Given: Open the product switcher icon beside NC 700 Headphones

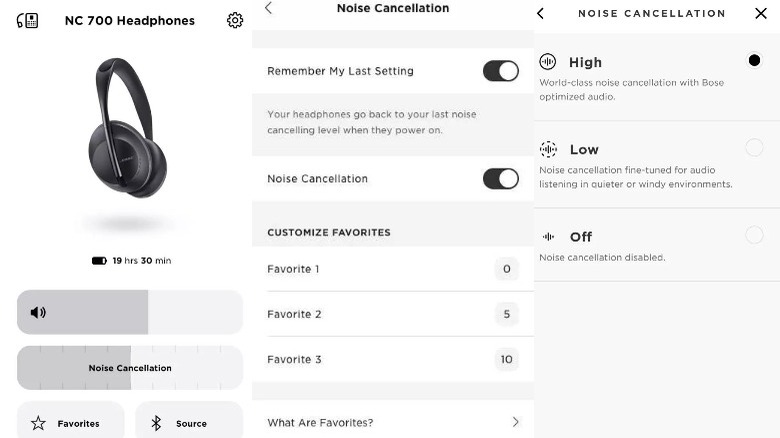Looking at the screenshot, I should pos(28,20).
